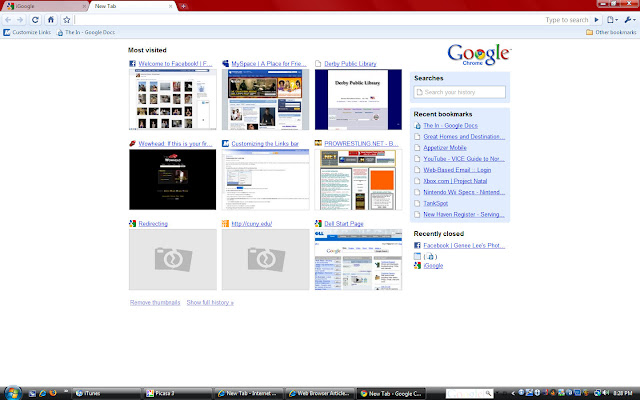Click the Back navigation arrow
Screen dimensions: 640x400
(x=8, y=20)
